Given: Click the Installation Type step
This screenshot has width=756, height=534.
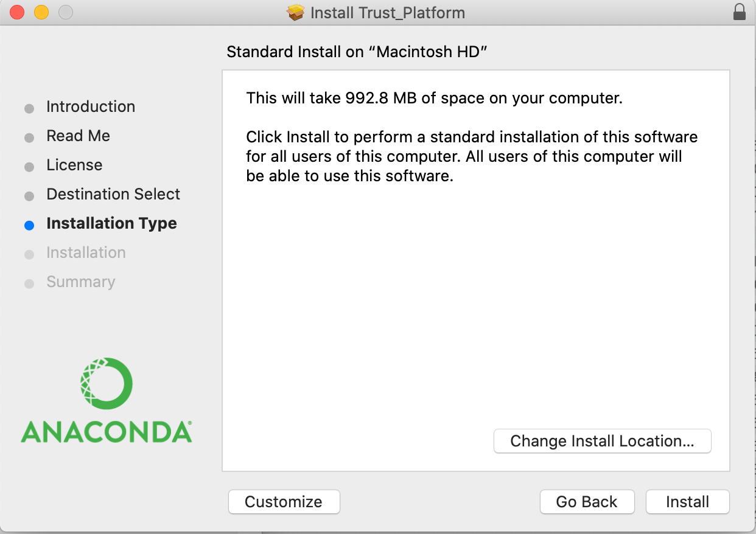Looking at the screenshot, I should click(111, 223).
